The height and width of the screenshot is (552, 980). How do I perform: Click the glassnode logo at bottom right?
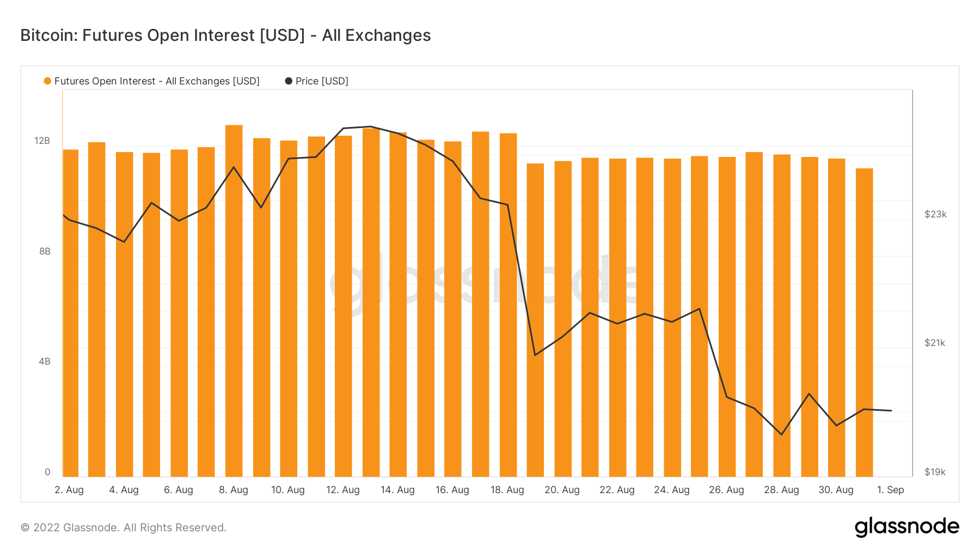(x=906, y=527)
